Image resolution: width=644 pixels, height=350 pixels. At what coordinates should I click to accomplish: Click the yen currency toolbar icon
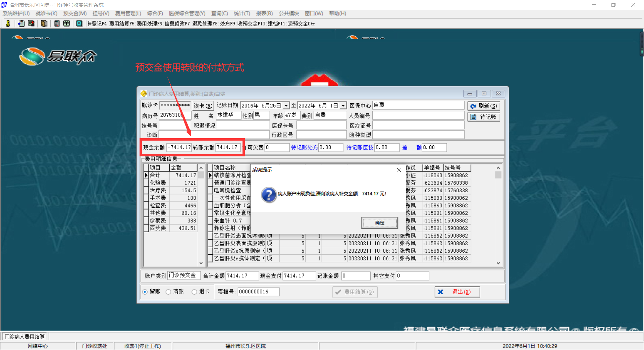click(67, 23)
